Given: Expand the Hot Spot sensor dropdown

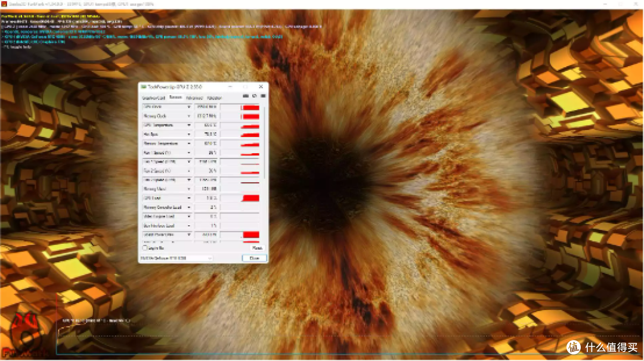Looking at the screenshot, I should [189, 135].
